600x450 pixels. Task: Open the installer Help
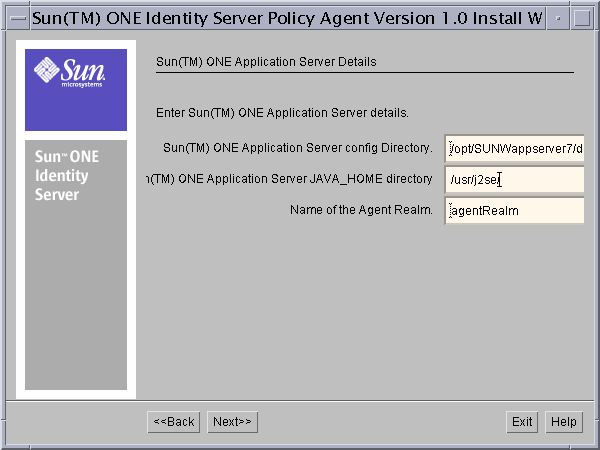pos(564,422)
